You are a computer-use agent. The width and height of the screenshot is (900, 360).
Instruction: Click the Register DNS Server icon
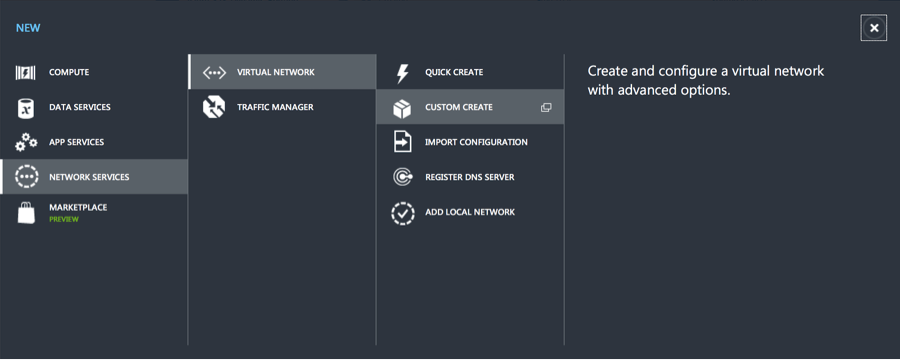click(x=402, y=177)
